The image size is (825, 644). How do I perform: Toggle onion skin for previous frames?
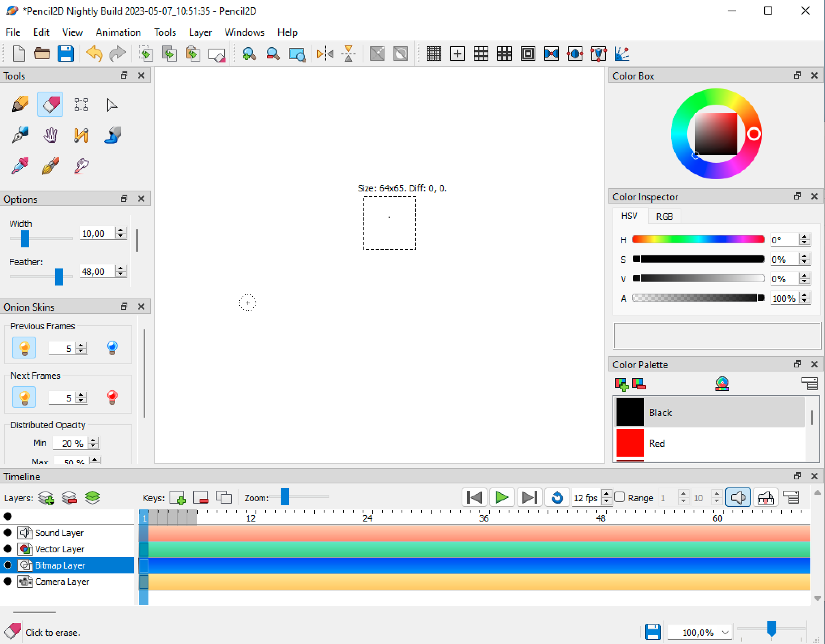point(24,348)
